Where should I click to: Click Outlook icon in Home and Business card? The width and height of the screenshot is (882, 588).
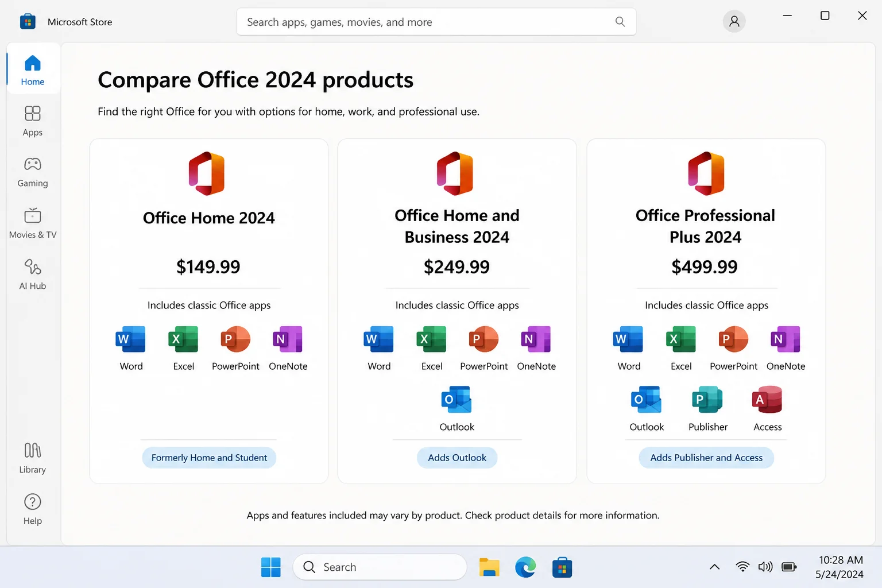[457, 400]
